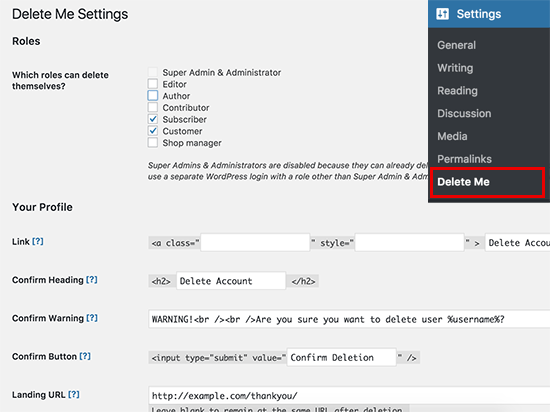
Task: Click the link class attribute field
Action: [255, 243]
